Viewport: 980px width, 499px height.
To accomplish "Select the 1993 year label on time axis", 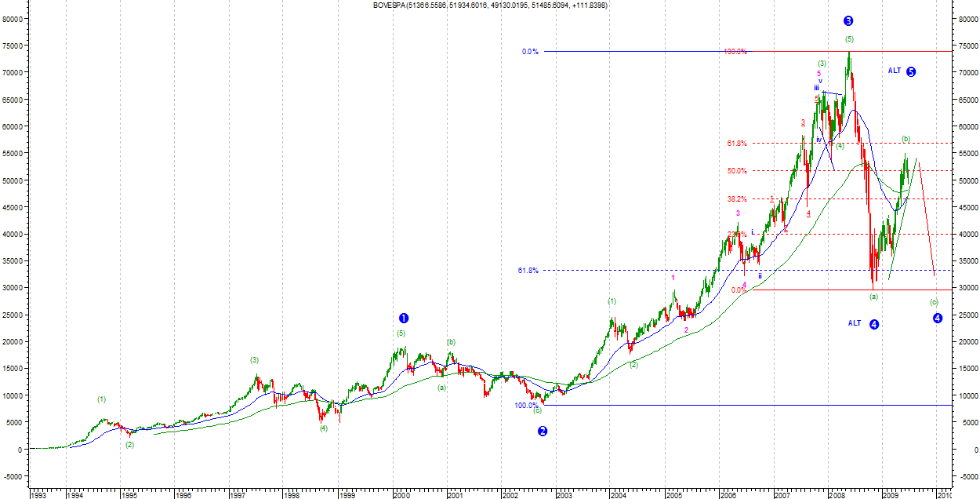I will (39, 494).
